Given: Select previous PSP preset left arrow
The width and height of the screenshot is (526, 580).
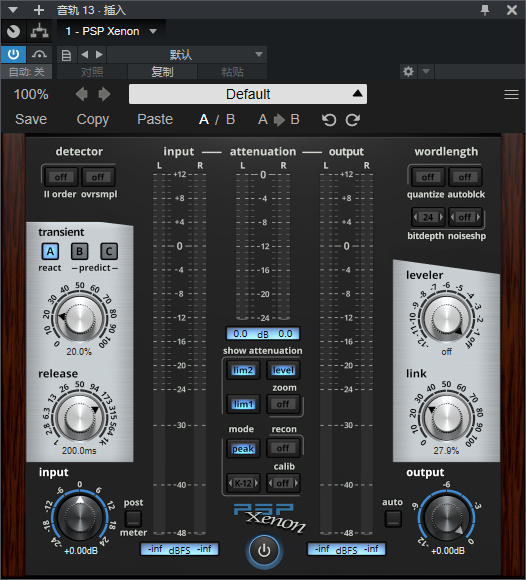Looking at the screenshot, I should pos(82,94).
